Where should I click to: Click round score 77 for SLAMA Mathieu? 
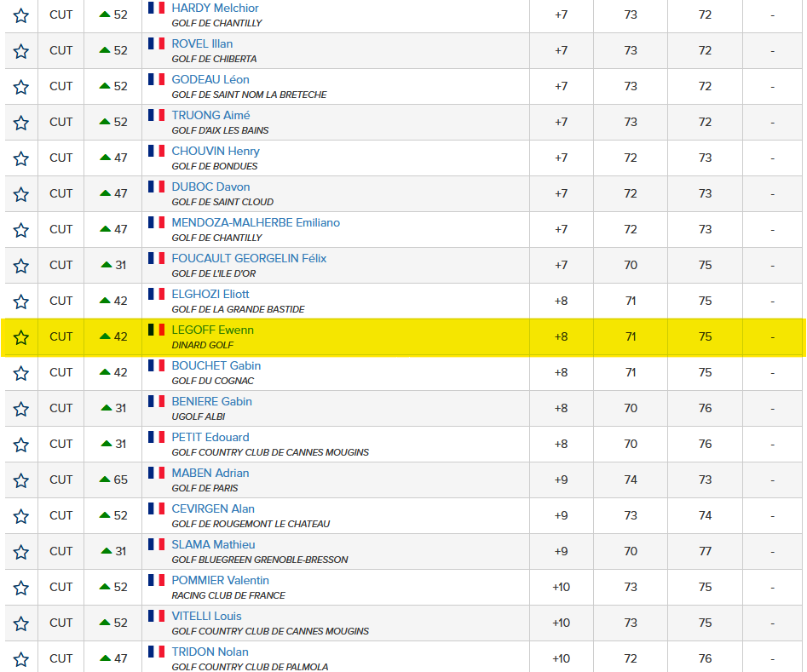pos(705,551)
